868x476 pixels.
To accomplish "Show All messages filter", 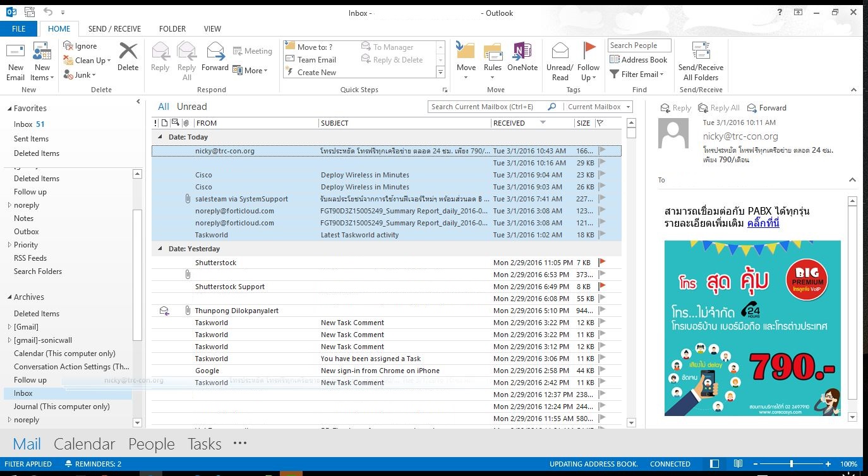I will pyautogui.click(x=164, y=107).
